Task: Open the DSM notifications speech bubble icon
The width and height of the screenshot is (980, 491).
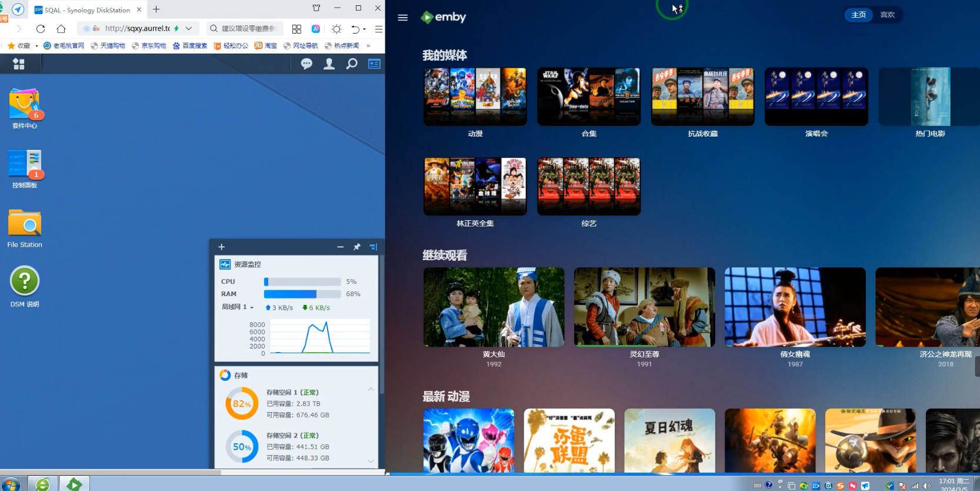Action: pos(306,64)
